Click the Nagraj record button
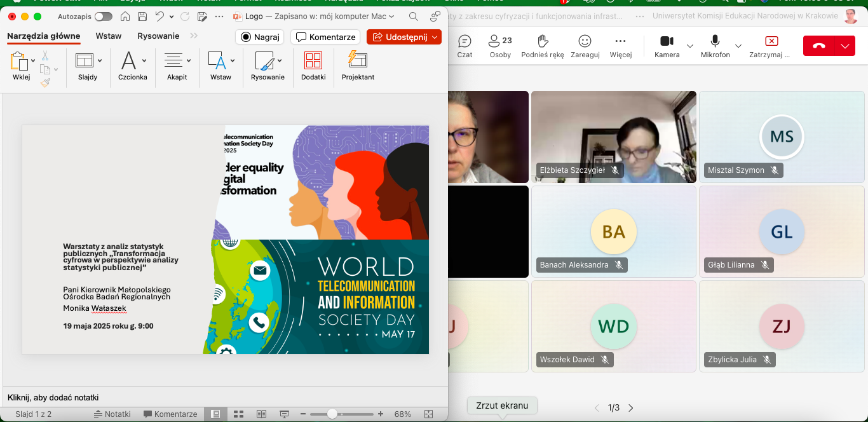 coord(260,37)
